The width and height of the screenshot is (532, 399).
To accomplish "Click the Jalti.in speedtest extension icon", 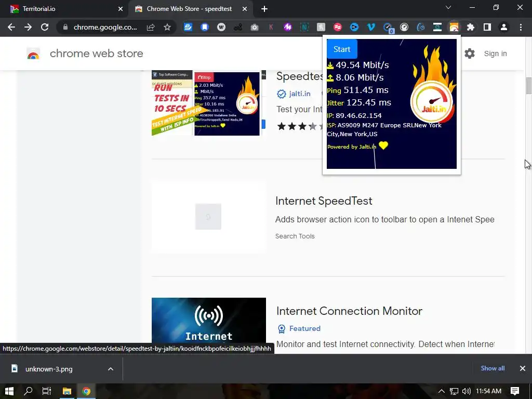I will point(454,27).
